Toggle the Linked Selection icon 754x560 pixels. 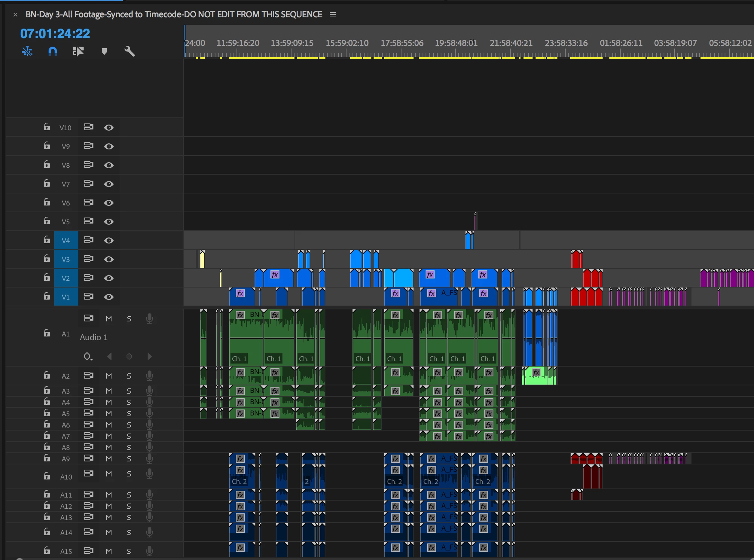point(78,51)
